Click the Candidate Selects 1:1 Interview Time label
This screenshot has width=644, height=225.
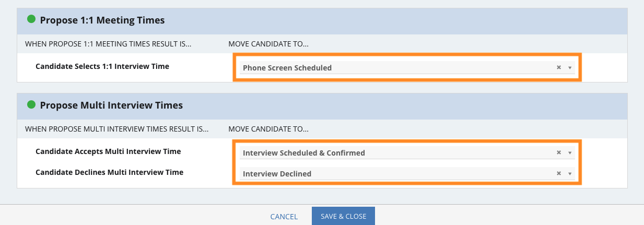[x=102, y=66]
